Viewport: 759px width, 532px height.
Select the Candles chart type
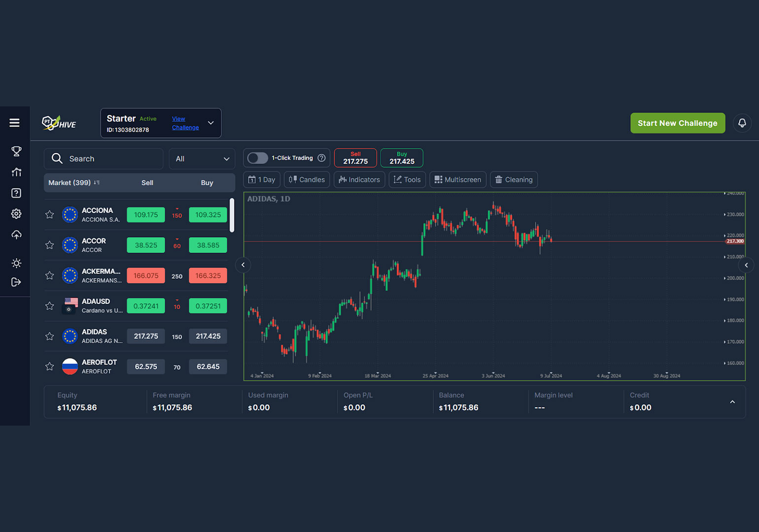(307, 179)
